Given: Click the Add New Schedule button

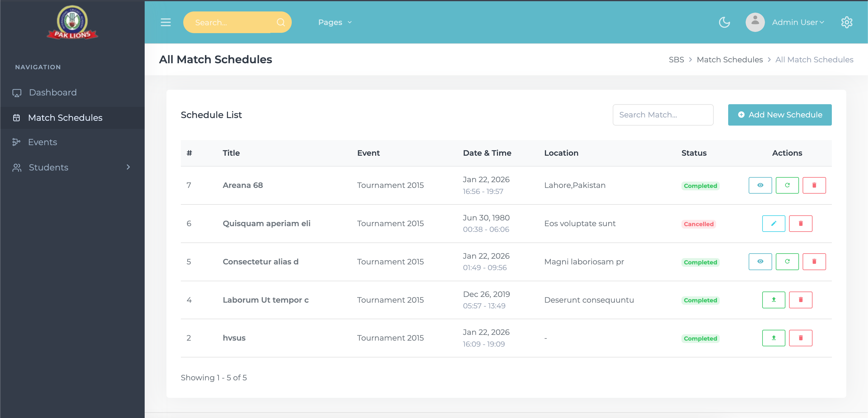Looking at the screenshot, I should (x=779, y=115).
